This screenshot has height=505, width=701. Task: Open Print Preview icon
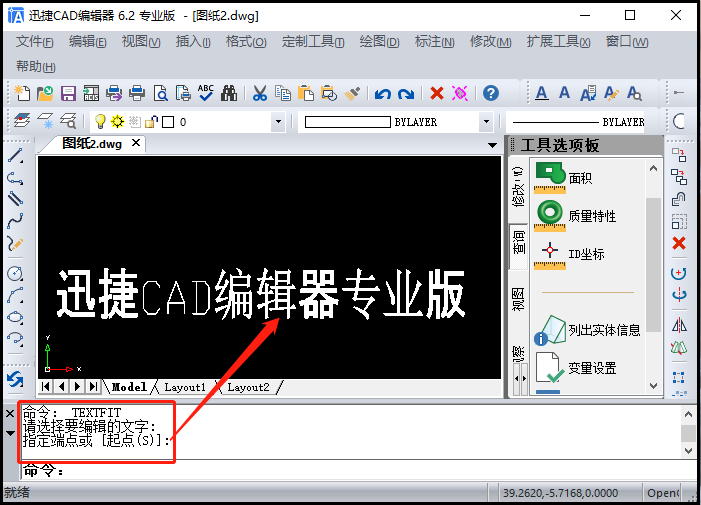(x=160, y=93)
